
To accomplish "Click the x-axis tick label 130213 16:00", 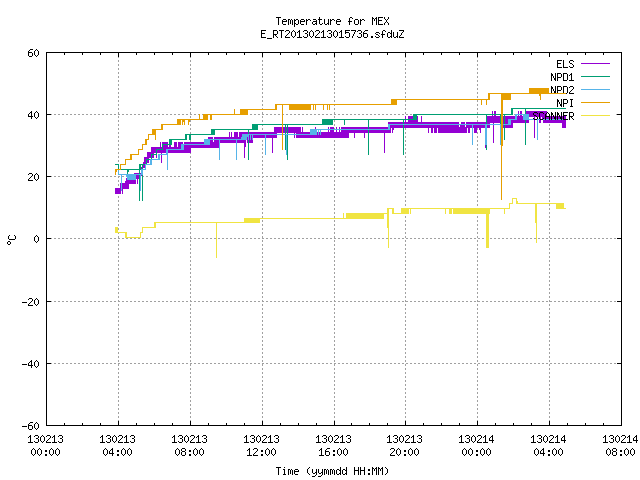I will tap(333, 446).
